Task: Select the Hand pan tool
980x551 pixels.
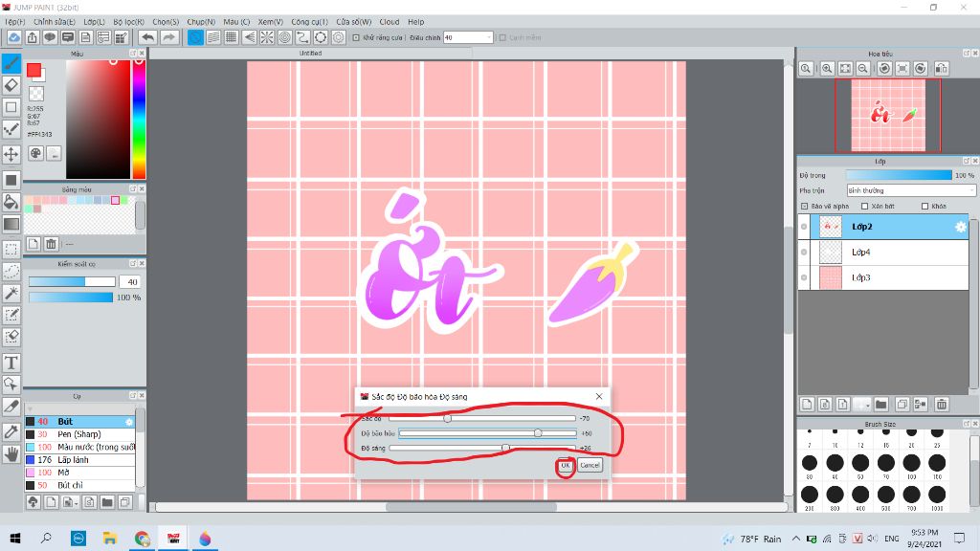Action: tap(11, 454)
